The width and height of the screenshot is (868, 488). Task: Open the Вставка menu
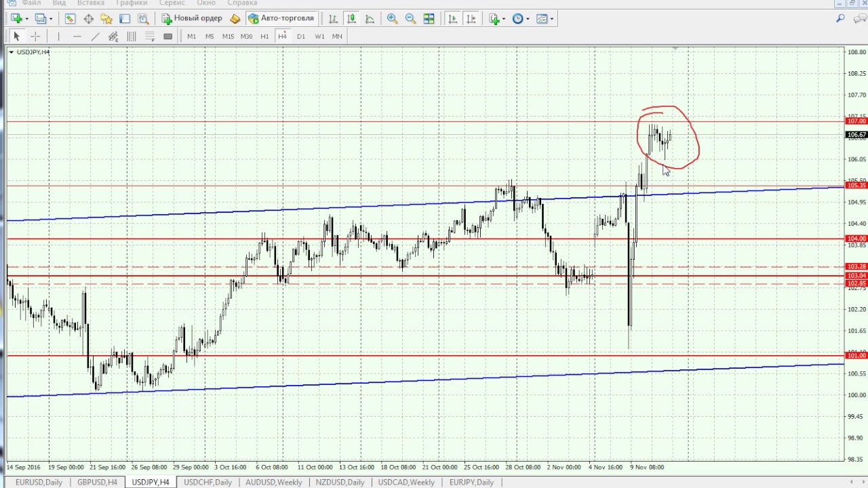tap(91, 3)
